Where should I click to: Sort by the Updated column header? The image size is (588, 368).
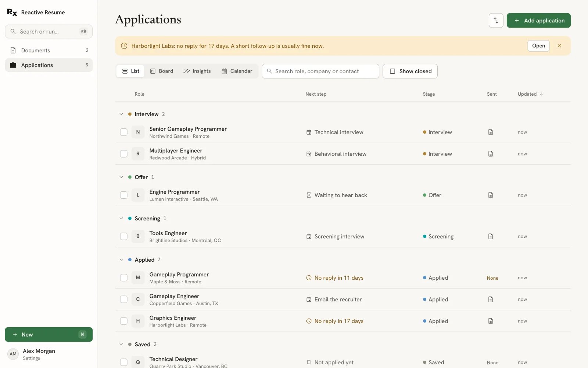point(530,94)
